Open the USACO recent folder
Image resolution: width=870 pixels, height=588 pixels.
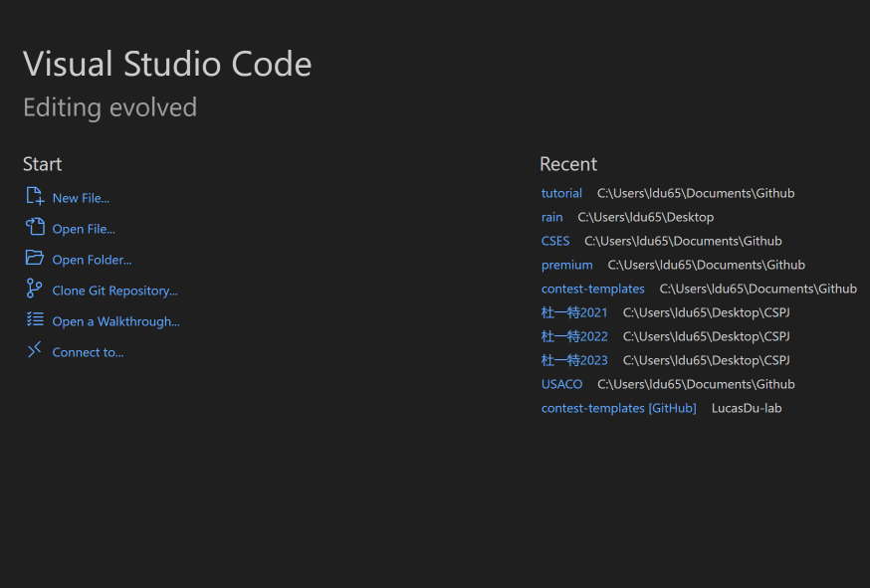click(x=561, y=384)
